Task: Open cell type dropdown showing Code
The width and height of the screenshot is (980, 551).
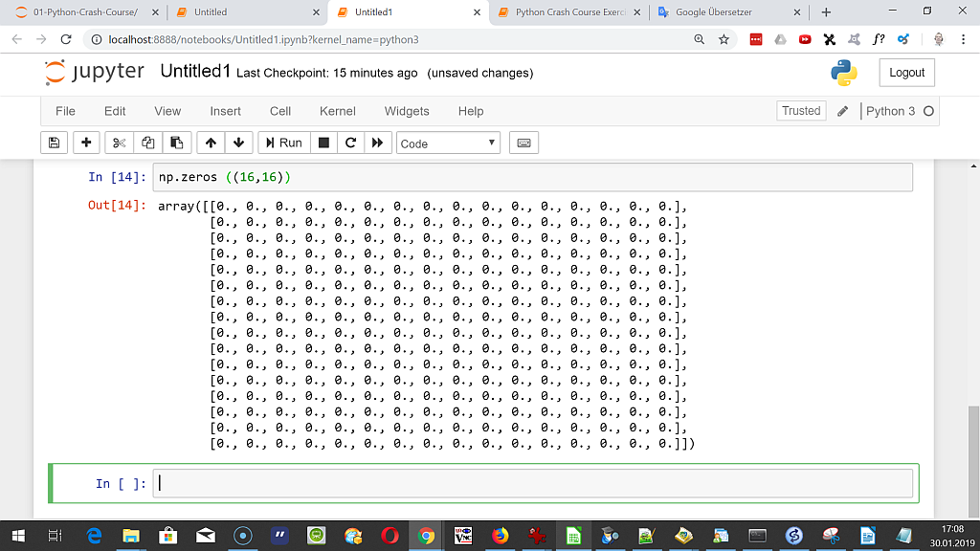Action: coord(448,143)
